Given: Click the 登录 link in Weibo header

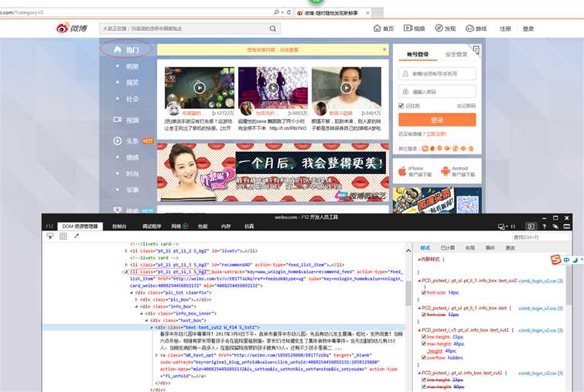Looking at the screenshot, I should (528, 29).
